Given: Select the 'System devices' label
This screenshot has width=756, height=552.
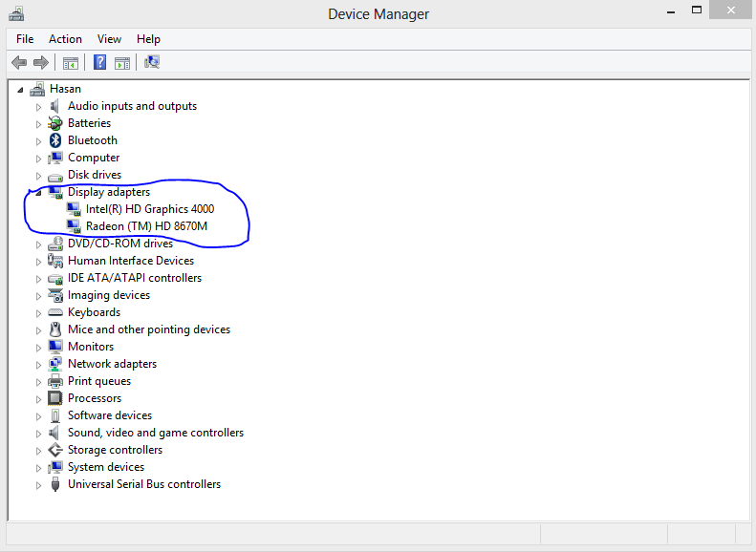Looking at the screenshot, I should coord(106,467).
